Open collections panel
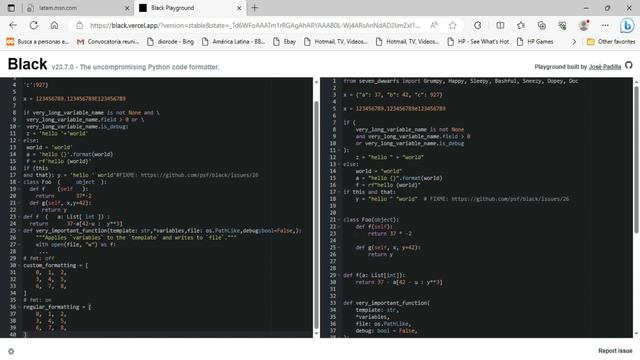The height and width of the screenshot is (360, 640). 542,25
